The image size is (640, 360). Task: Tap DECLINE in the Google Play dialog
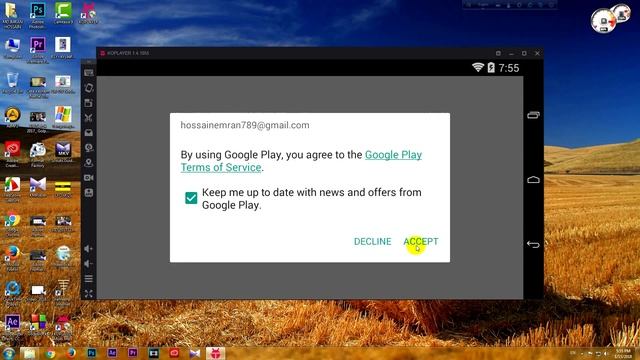tap(372, 242)
